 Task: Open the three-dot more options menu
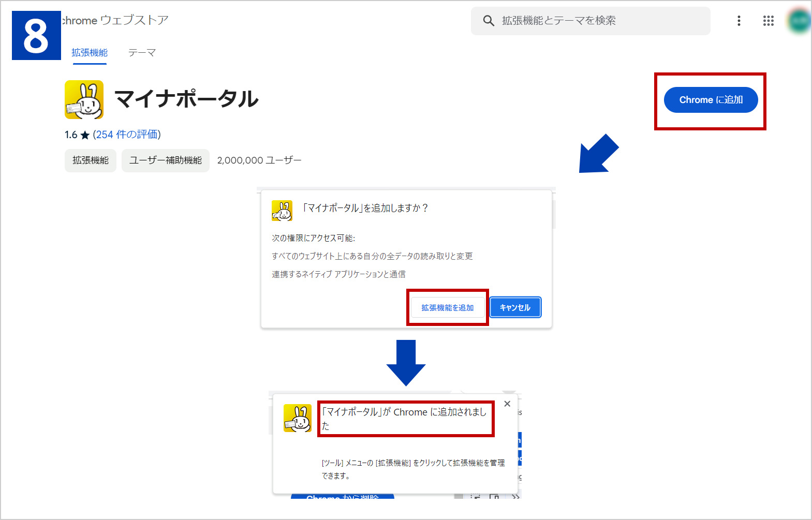(739, 21)
